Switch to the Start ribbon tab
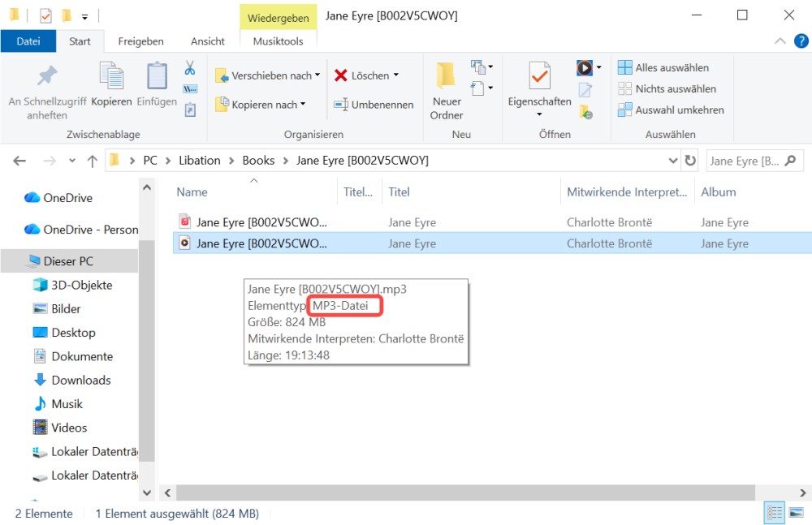Screen dimensions: 812x525 (80, 41)
